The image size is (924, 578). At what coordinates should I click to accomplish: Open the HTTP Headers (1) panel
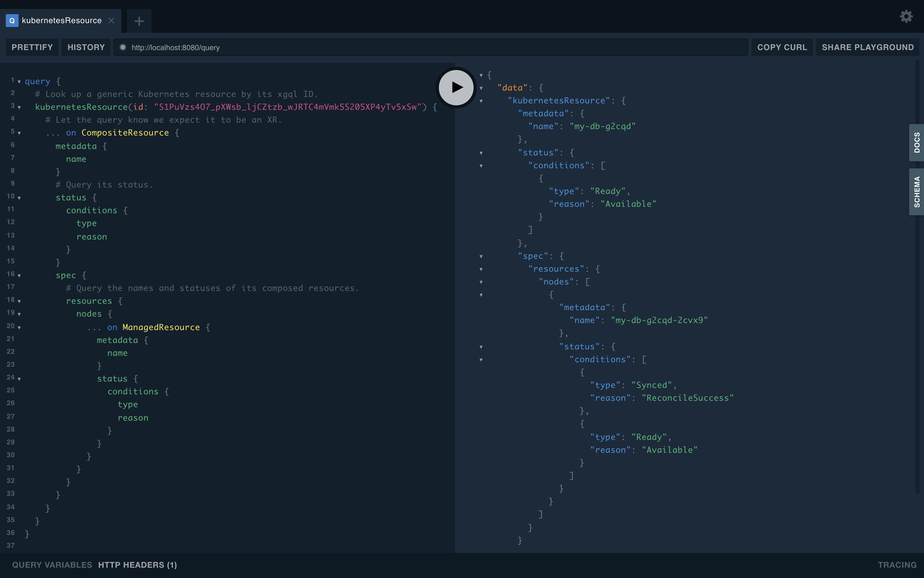137,565
